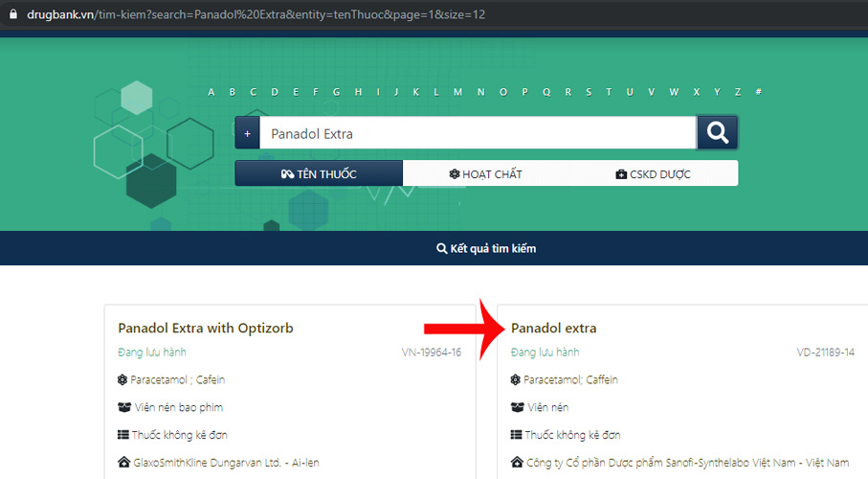Filter by letter N

481,92
